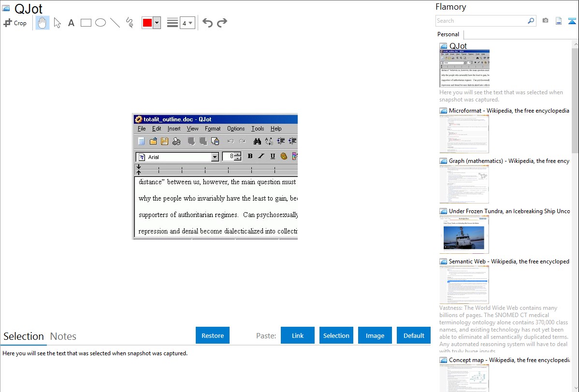Open the Edit menu in QJot screenshot
The image size is (579, 392).
tap(157, 129)
